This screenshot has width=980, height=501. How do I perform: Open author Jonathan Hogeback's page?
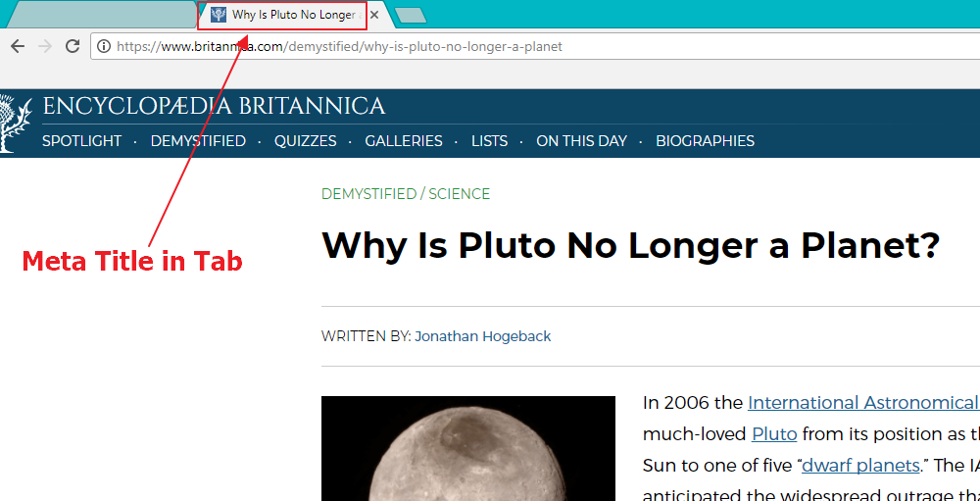click(482, 336)
